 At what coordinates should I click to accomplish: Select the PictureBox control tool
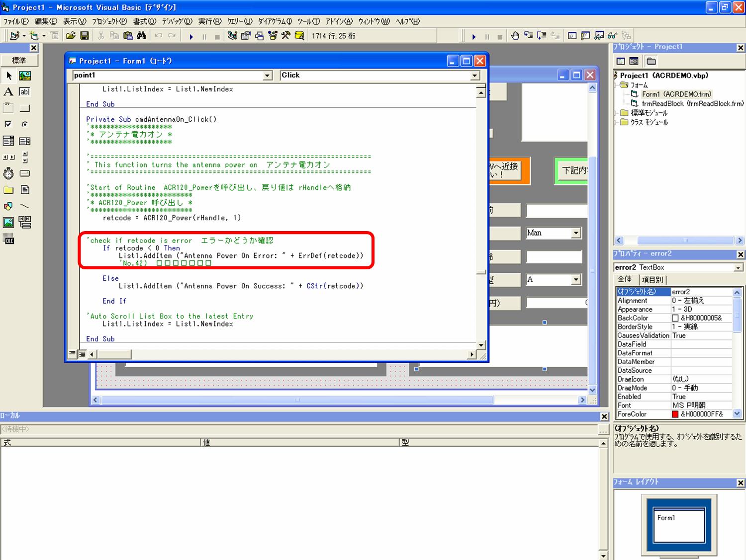25,76
